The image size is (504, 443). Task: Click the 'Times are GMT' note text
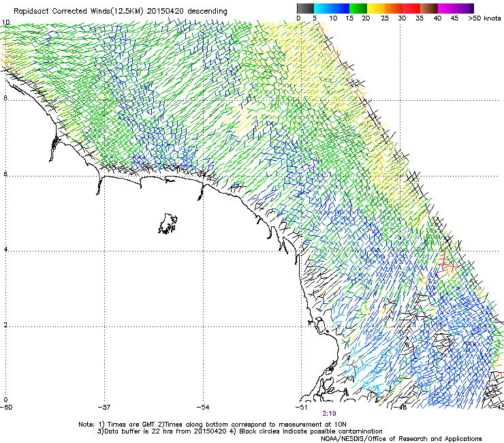click(131, 425)
